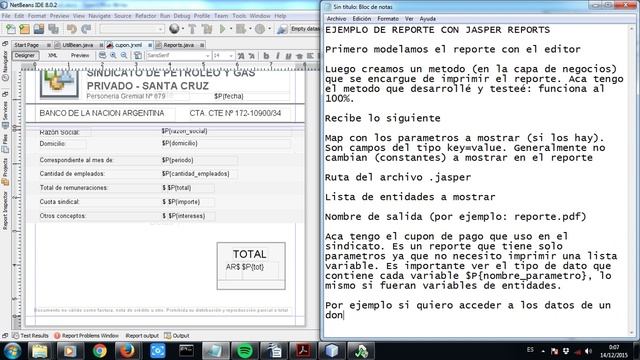
Task: Open Notepad Archivo menu
Action: pyautogui.click(x=336, y=19)
